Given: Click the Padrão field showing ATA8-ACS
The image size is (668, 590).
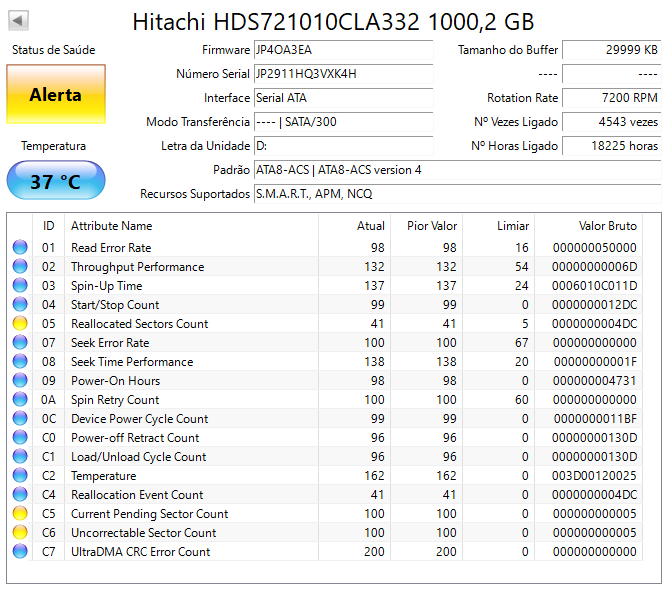Looking at the screenshot, I should [x=458, y=170].
